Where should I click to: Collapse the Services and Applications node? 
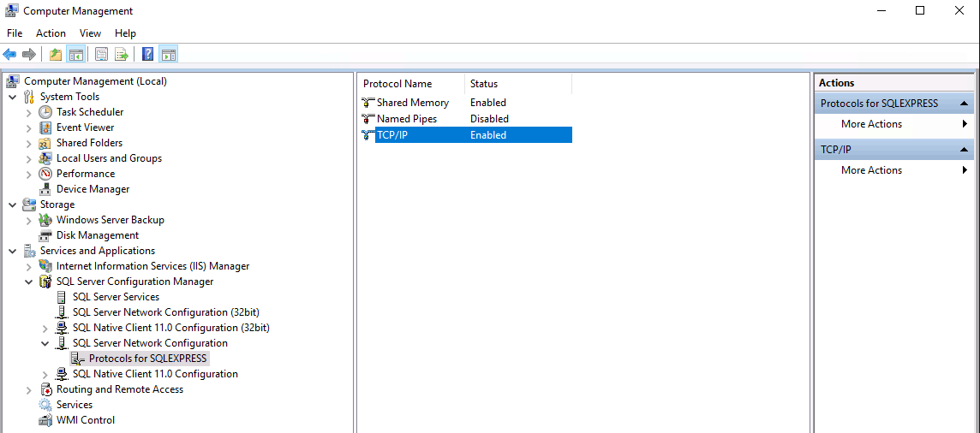[x=13, y=251]
